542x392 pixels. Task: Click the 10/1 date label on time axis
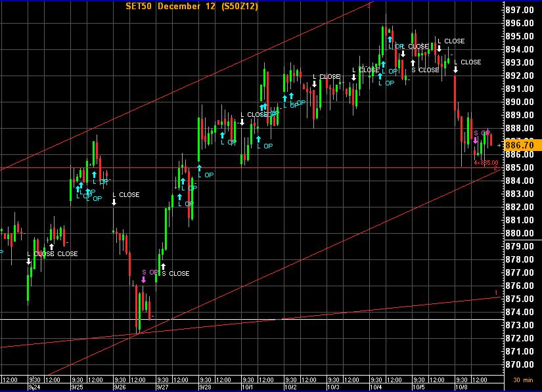(x=248, y=387)
